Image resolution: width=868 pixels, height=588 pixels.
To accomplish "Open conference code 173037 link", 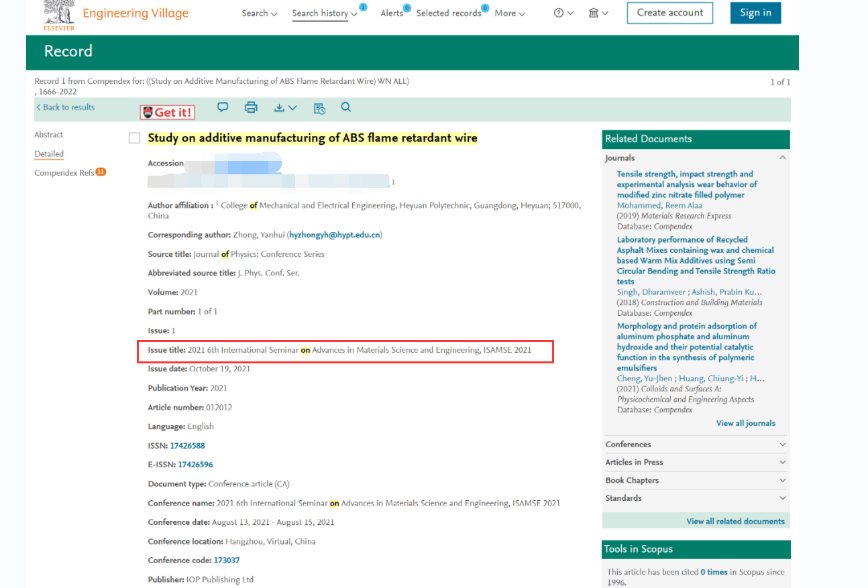I will point(227,560).
